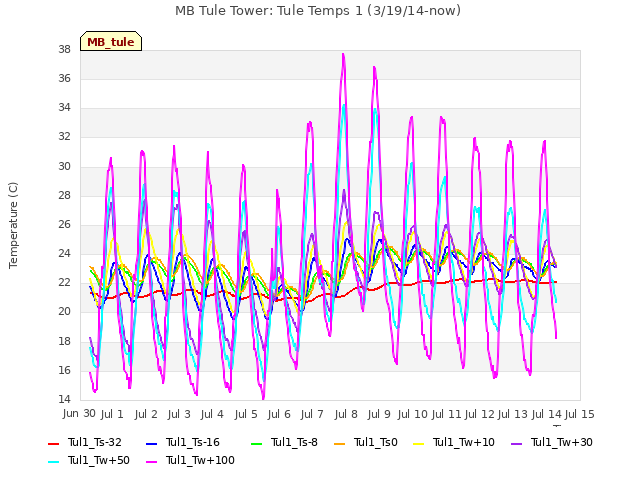This screenshot has height=480, width=640.
Task: Click the MB_tule label box
Action: point(111,41)
